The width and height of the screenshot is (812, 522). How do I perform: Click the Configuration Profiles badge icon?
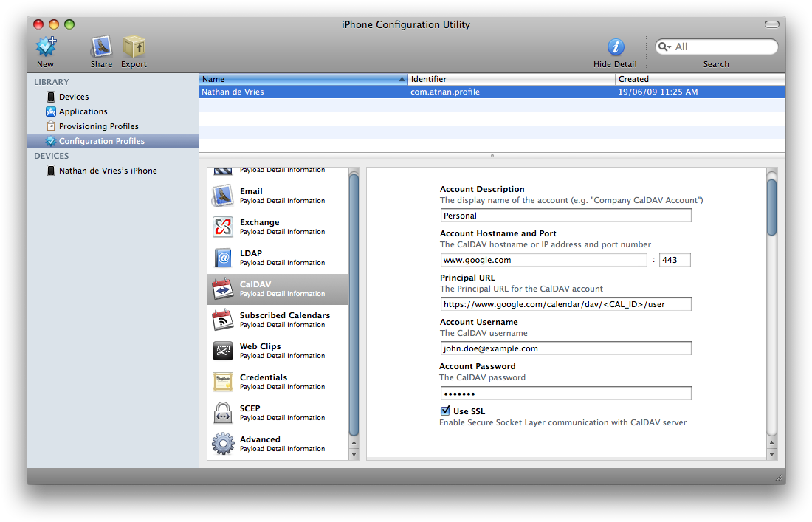[51, 141]
